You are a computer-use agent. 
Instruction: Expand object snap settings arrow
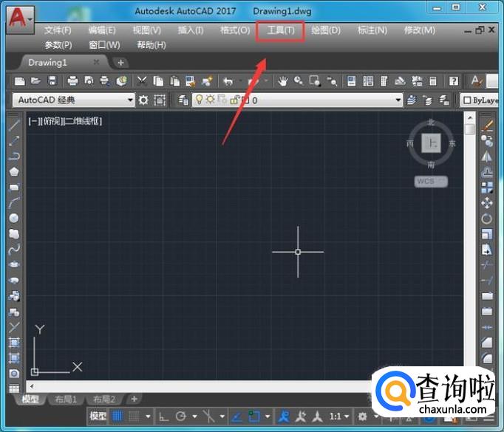click(x=268, y=416)
